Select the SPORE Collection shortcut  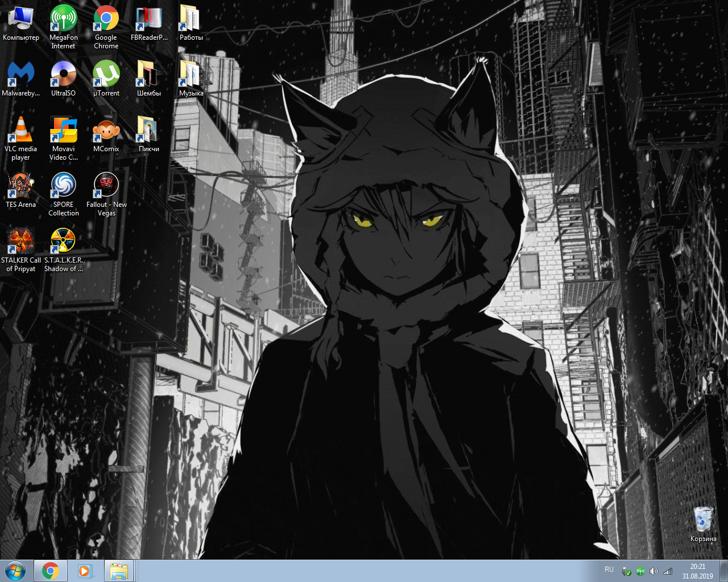coord(63,194)
